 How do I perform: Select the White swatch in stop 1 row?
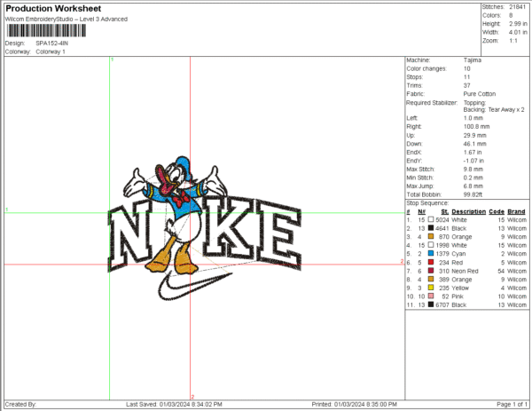tap(431, 220)
